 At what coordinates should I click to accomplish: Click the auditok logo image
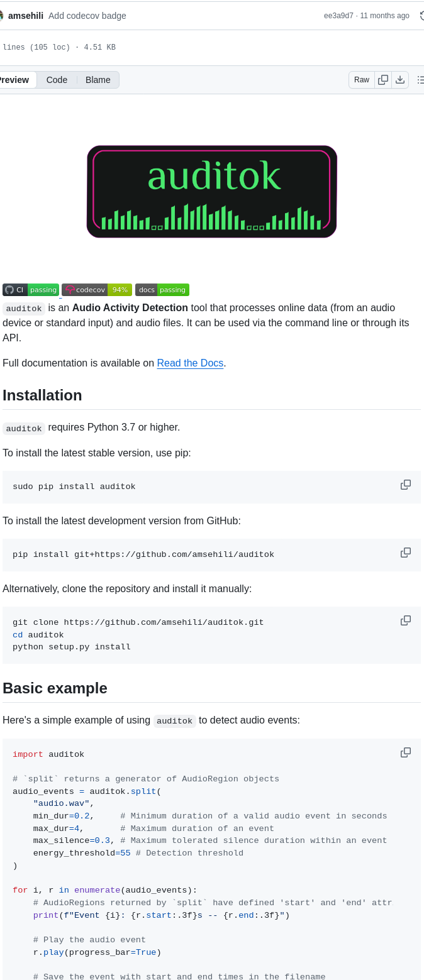(x=212, y=192)
